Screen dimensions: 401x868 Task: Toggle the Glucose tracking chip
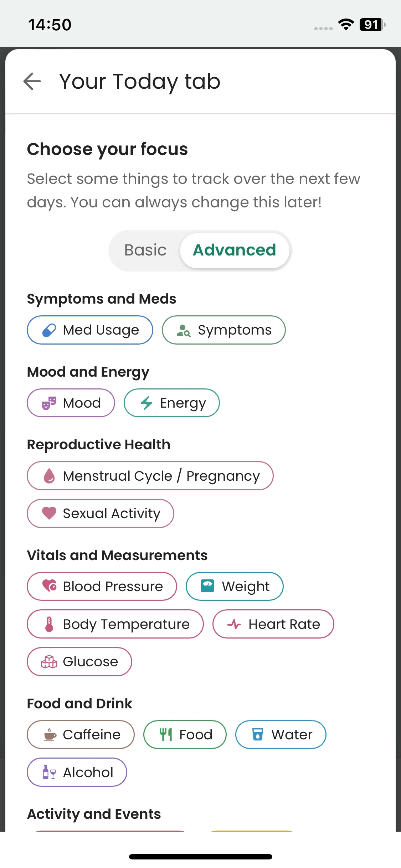(x=79, y=662)
